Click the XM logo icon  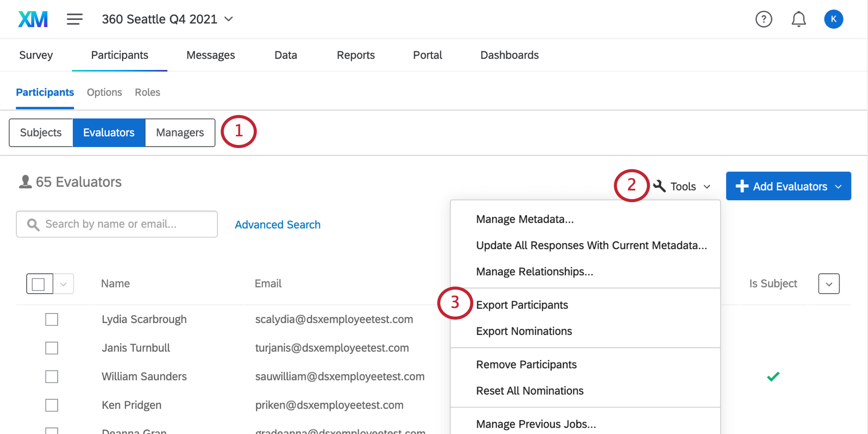click(33, 19)
